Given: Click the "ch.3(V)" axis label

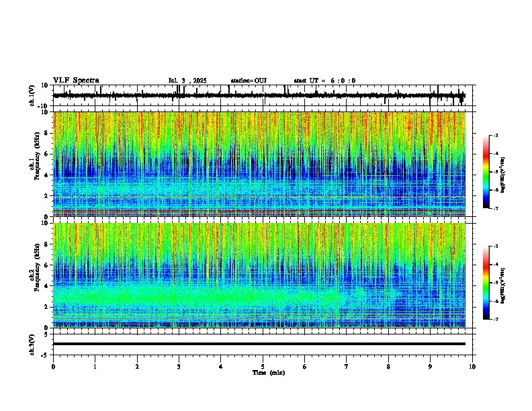Looking at the screenshot, I should [32, 345].
